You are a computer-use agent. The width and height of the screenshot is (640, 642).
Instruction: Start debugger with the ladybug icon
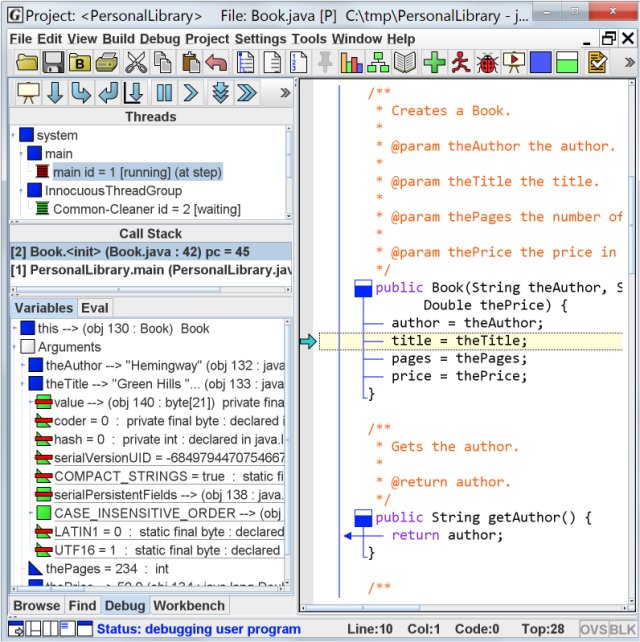[x=487, y=63]
